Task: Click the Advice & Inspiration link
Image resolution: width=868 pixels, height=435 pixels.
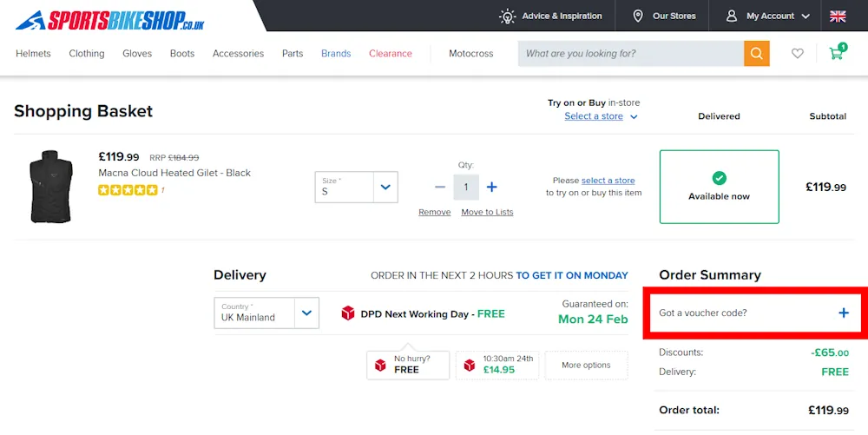Action: [562, 16]
